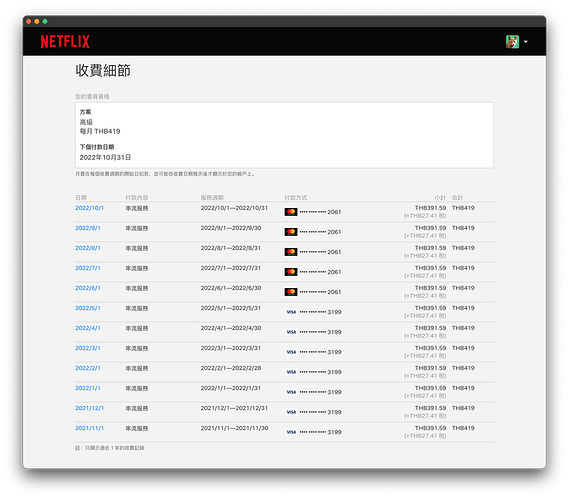Click Visa icon in 2022/2/1 row
Image resolution: width=569 pixels, height=499 pixels.
coord(291,372)
